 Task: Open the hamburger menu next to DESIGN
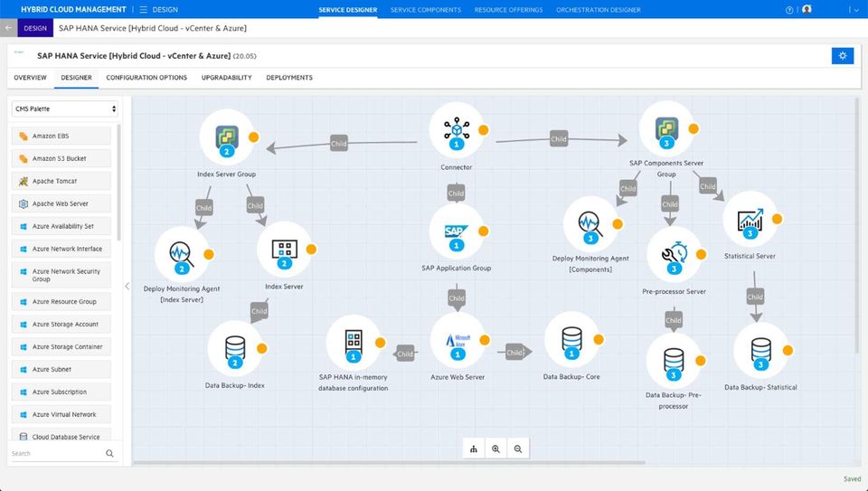144,9
